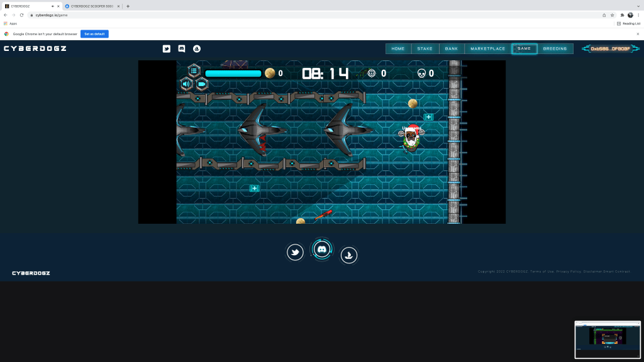This screenshot has width=644, height=362.
Task: Mute the game sound speaker icon
Action: pyautogui.click(x=186, y=84)
